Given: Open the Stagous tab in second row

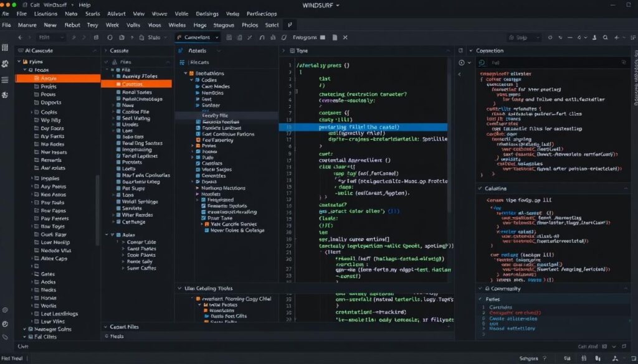Looking at the screenshot, I should tap(224, 25).
